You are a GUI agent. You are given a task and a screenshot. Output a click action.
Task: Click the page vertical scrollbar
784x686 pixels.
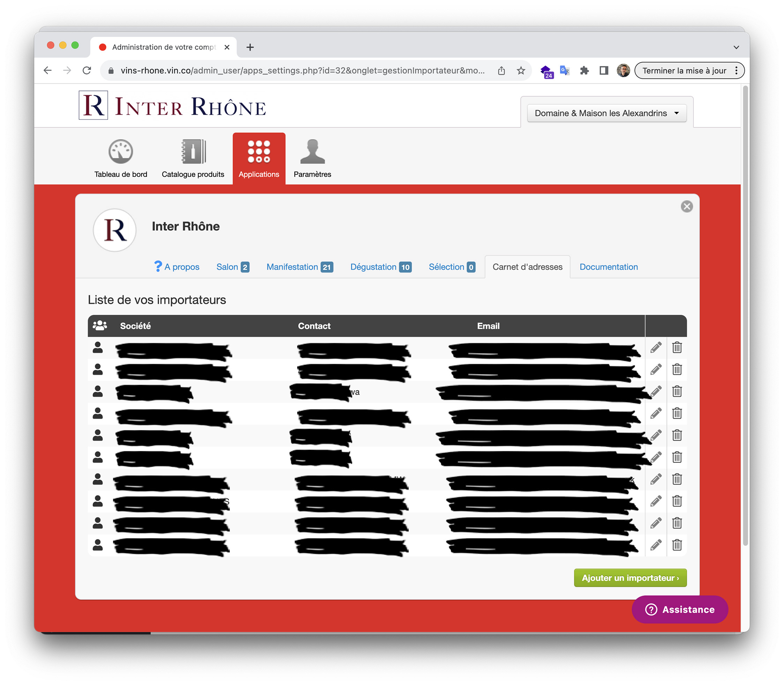[745, 316]
